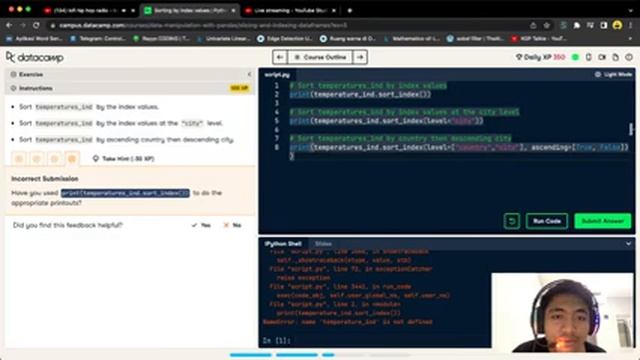The height and width of the screenshot is (360, 640).
Task: Go to next exercise with right arrow
Action: [x=360, y=57]
